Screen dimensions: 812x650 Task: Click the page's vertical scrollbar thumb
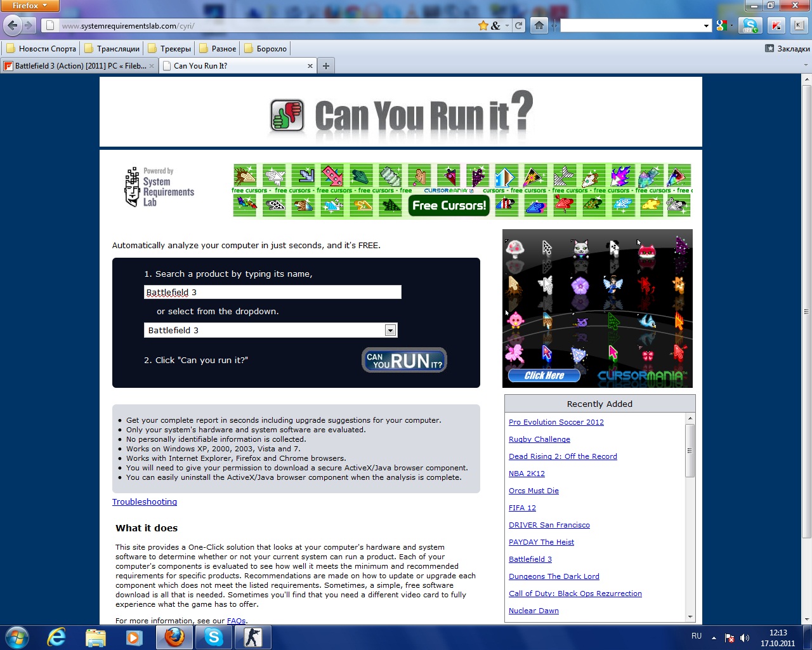tap(806, 311)
